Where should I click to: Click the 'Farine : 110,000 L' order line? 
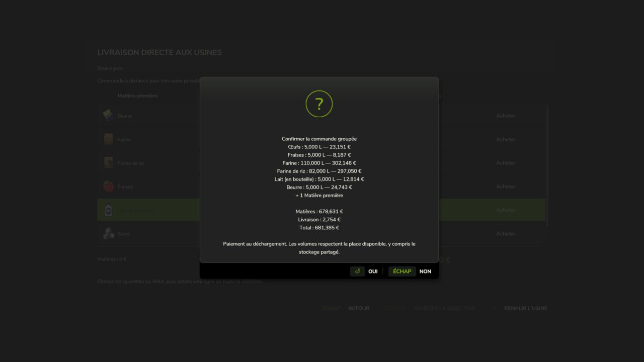[x=319, y=163]
